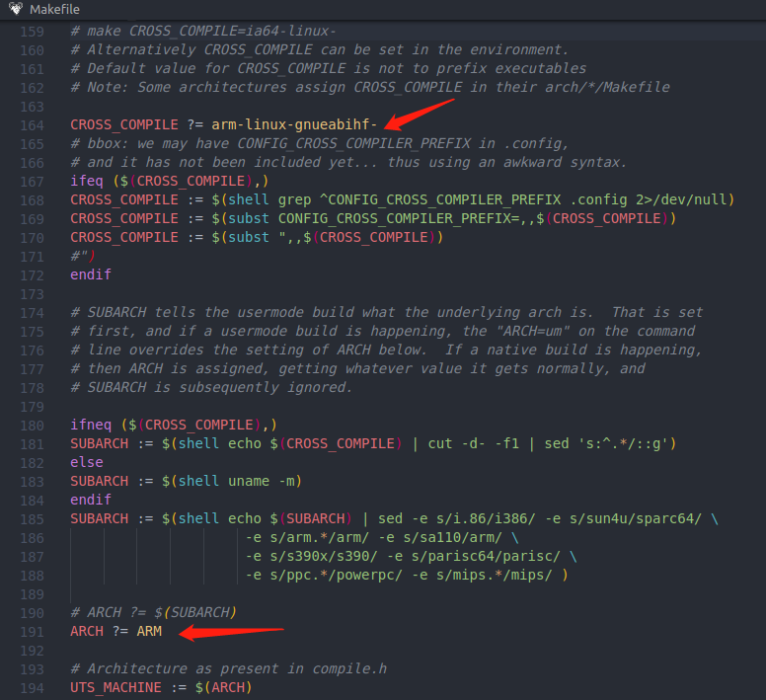Click 'uname -m' on line 183
This screenshot has height=700, width=766.
click(262, 481)
